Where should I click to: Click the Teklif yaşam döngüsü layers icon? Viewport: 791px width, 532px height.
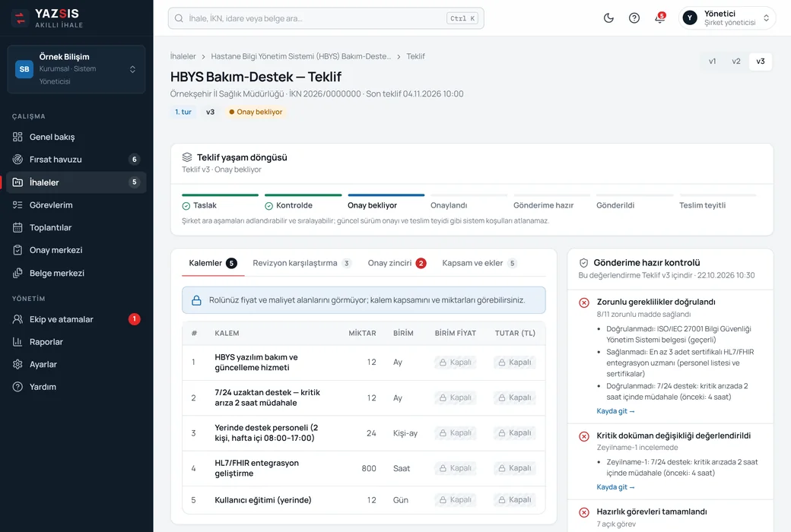click(187, 157)
